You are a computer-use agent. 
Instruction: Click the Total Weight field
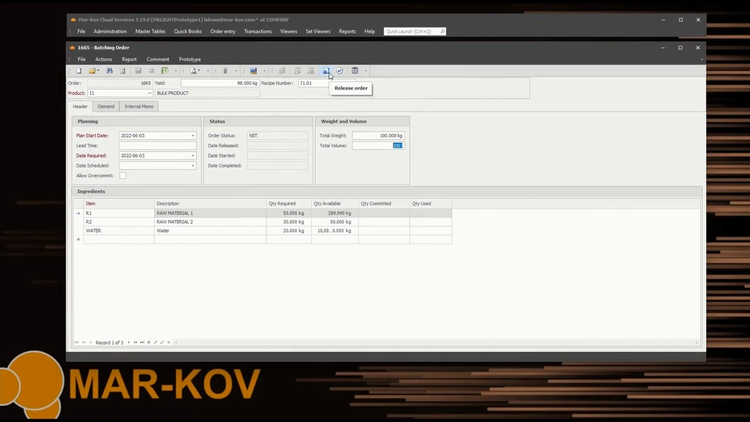click(x=378, y=136)
